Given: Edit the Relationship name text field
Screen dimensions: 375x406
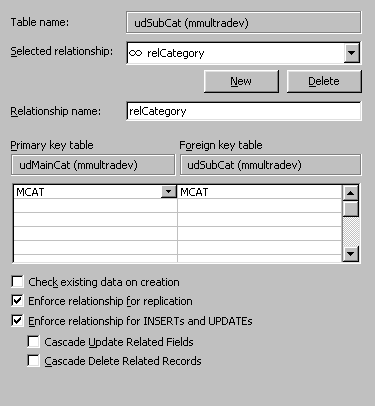Looking at the screenshot, I should click(244, 111).
